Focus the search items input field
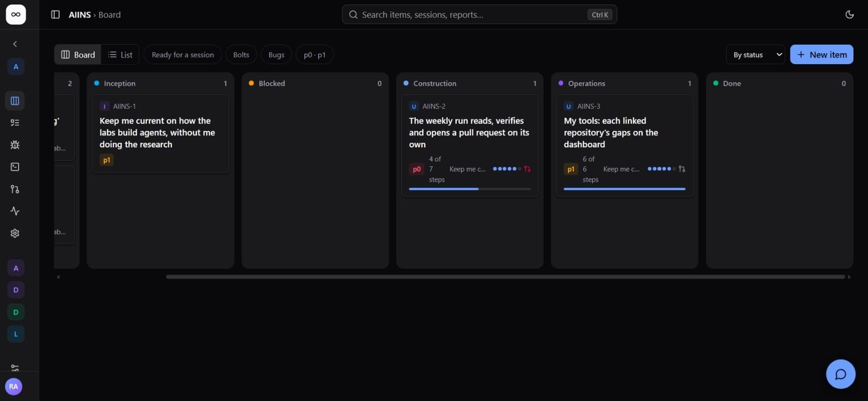This screenshot has height=401, width=868. [x=479, y=15]
